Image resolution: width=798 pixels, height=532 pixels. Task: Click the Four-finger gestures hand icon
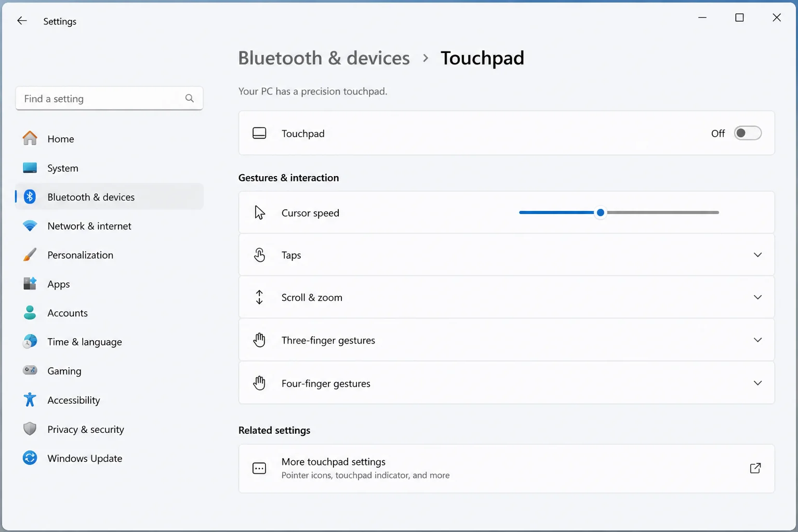[259, 383]
